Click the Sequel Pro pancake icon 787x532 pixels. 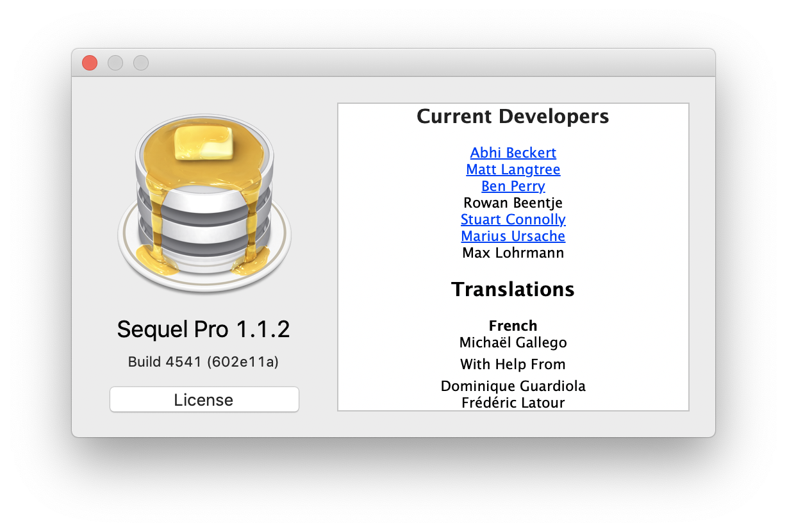click(204, 204)
